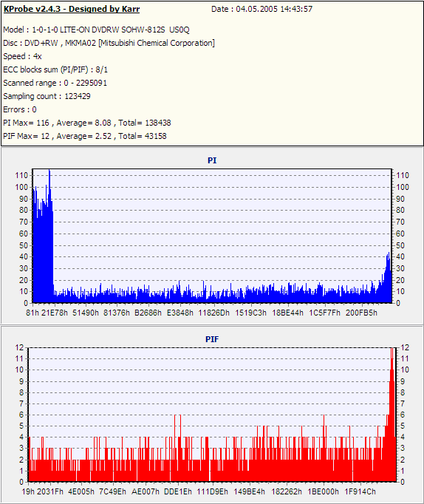Click the PI chart title
Viewport: 424px width, 504px height.
coord(212,160)
